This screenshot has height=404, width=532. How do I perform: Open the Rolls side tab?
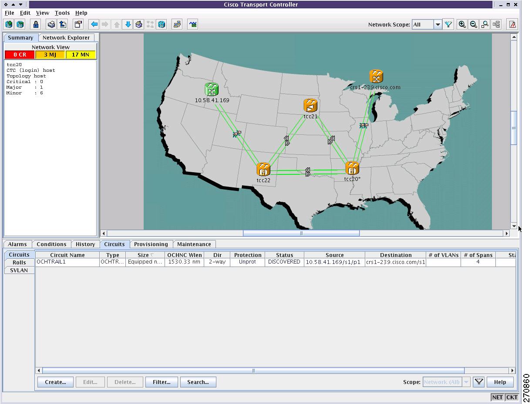coord(19,263)
